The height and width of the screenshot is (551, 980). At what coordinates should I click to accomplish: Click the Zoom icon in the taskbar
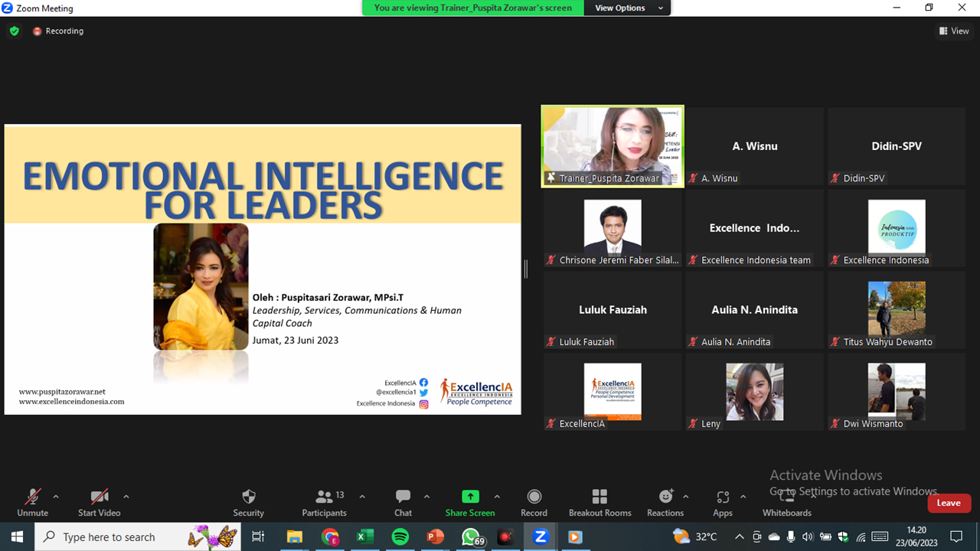pyautogui.click(x=541, y=536)
